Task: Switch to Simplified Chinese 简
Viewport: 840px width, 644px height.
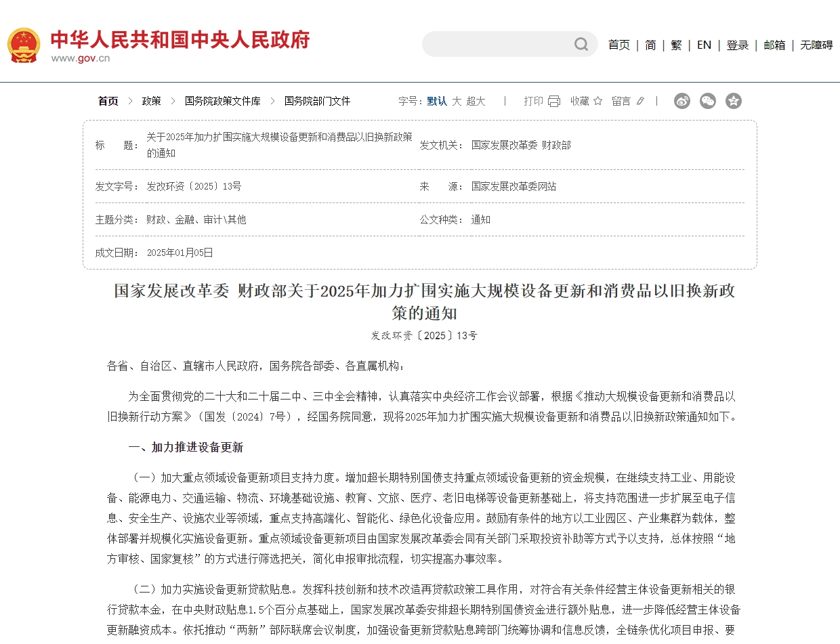Action: 650,45
